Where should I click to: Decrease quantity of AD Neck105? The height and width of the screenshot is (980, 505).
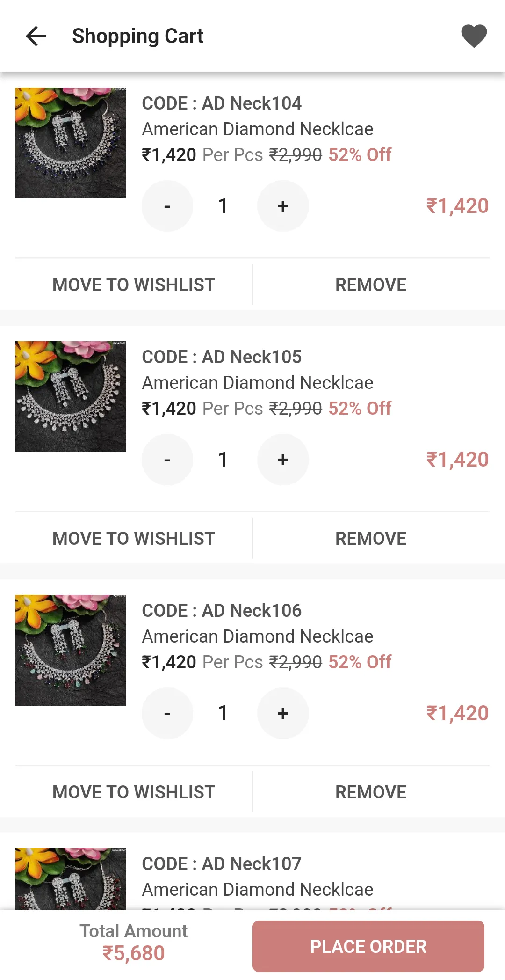coord(167,460)
